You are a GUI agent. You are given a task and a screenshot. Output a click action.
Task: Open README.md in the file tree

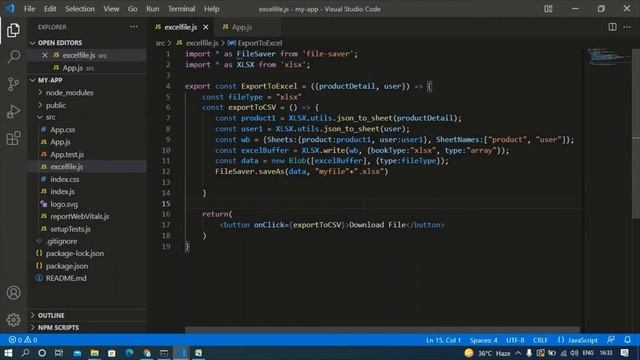[66, 278]
